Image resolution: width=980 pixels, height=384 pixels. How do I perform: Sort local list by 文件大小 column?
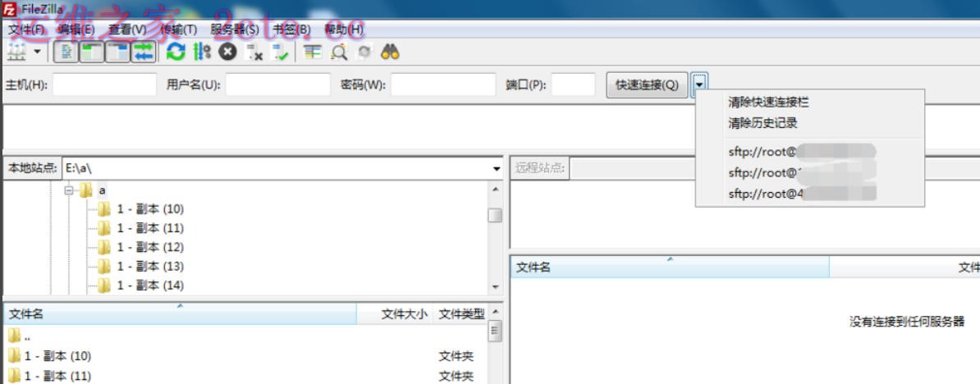[x=394, y=314]
